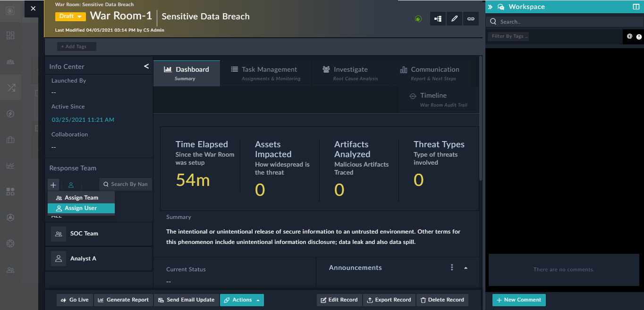Select the Assign User person icon in Response Team

click(71, 184)
